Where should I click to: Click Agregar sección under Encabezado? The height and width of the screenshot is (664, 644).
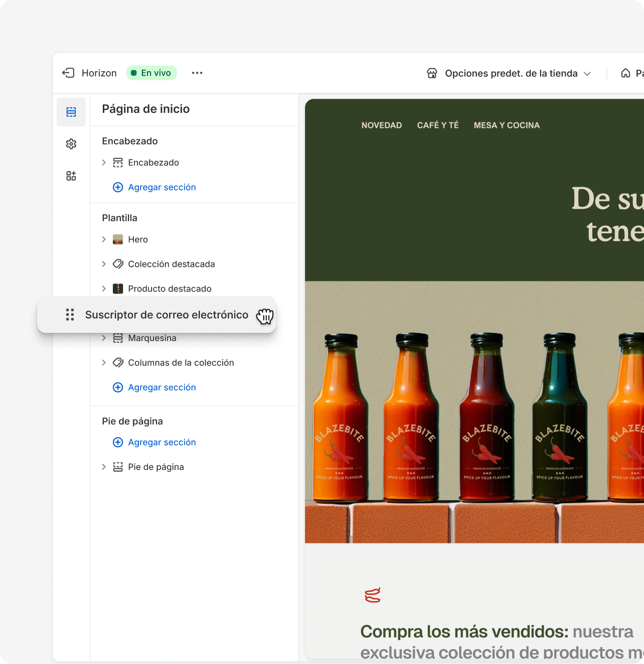tap(162, 187)
